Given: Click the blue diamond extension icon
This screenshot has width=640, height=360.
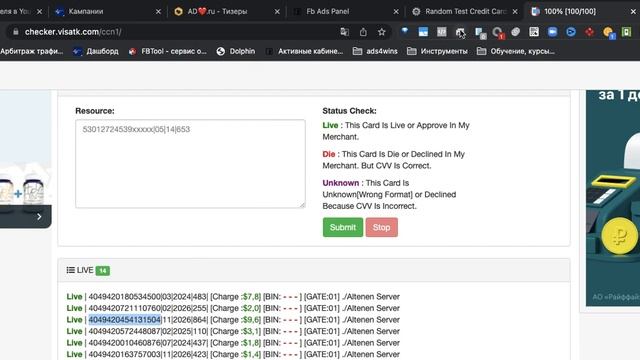Looking at the screenshot, I should tap(404, 31).
